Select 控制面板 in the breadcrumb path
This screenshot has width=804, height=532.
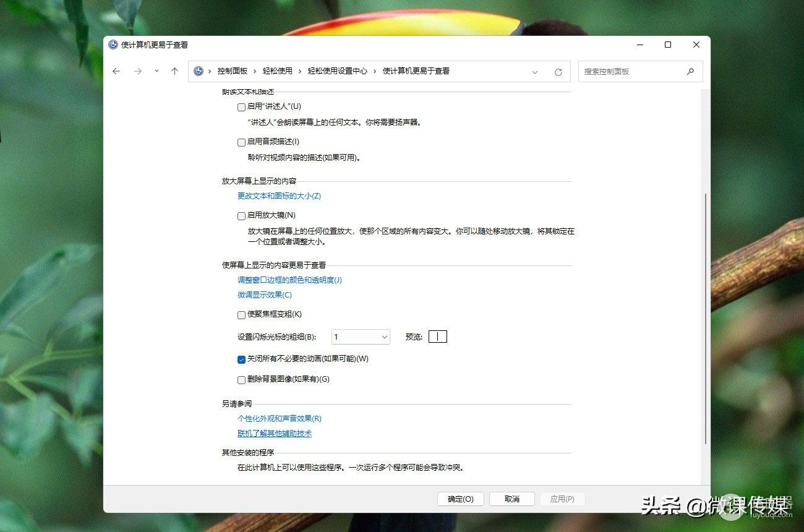click(232, 71)
